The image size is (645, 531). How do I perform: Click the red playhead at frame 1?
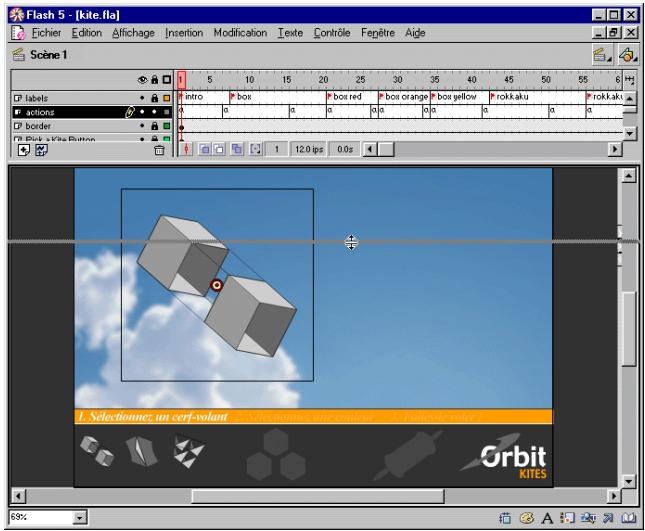coord(181,80)
